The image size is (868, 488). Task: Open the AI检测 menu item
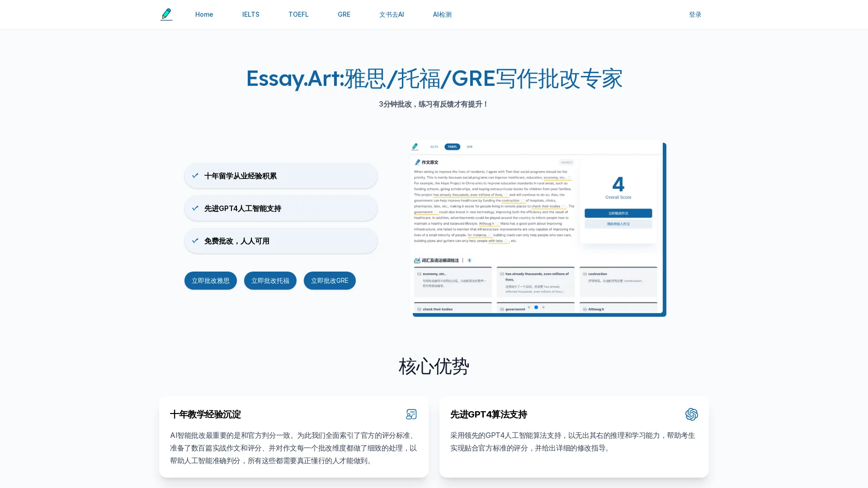(442, 14)
